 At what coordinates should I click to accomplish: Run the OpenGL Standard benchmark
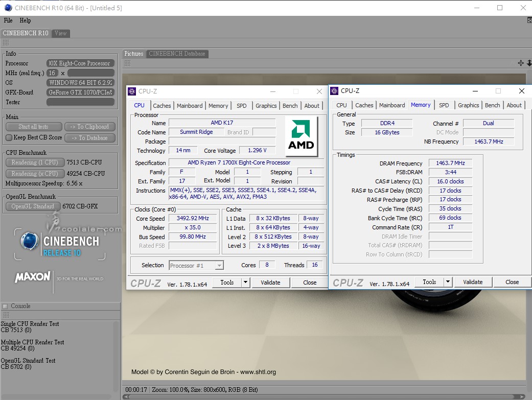33,206
